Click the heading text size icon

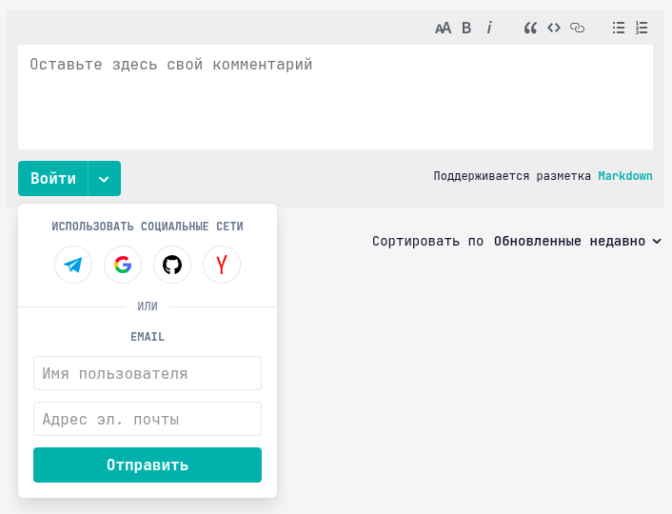pos(443,28)
